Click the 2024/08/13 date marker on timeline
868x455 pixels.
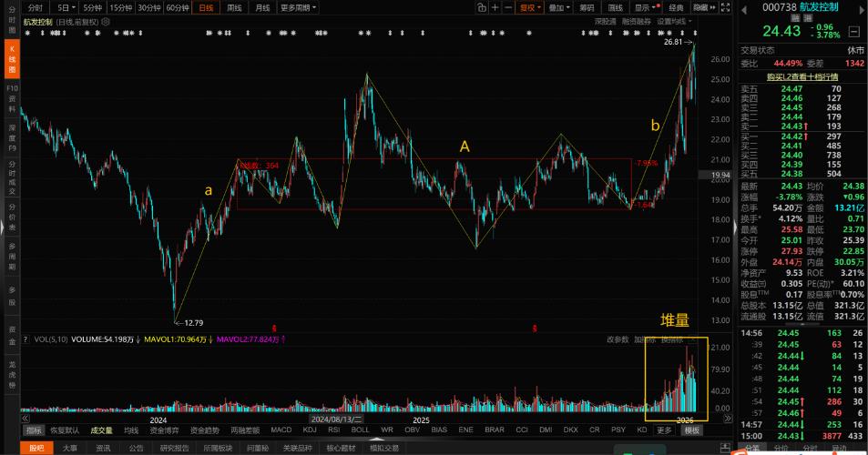point(336,420)
